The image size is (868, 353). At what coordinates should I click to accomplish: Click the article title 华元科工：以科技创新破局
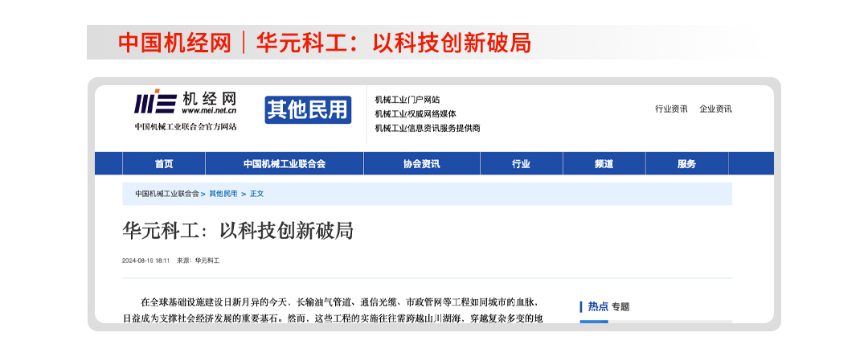pyautogui.click(x=238, y=231)
